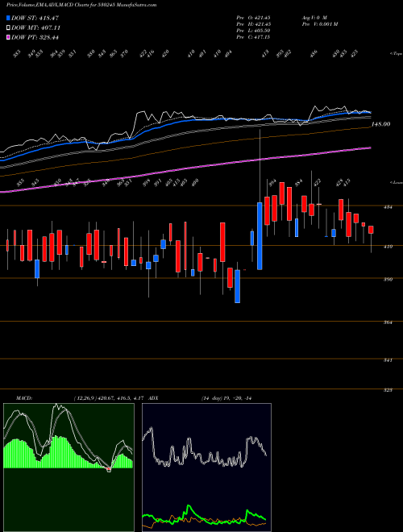Click the 'MACD:' indicator heading

click(x=23, y=398)
